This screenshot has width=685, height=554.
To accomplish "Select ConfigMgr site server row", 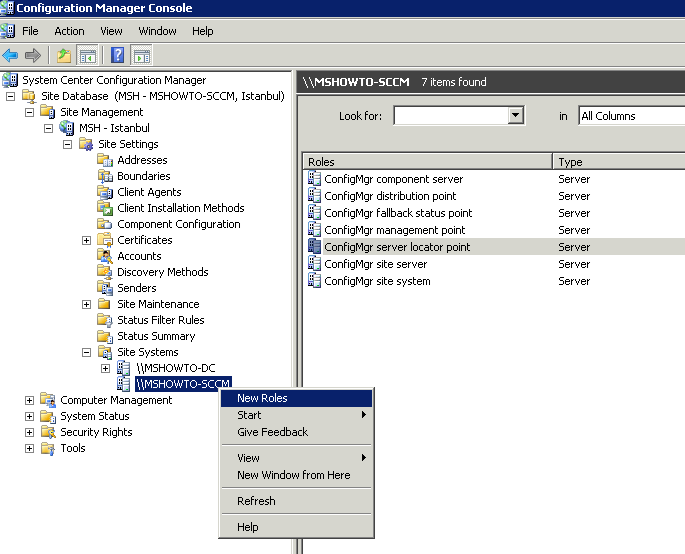I will coord(495,264).
